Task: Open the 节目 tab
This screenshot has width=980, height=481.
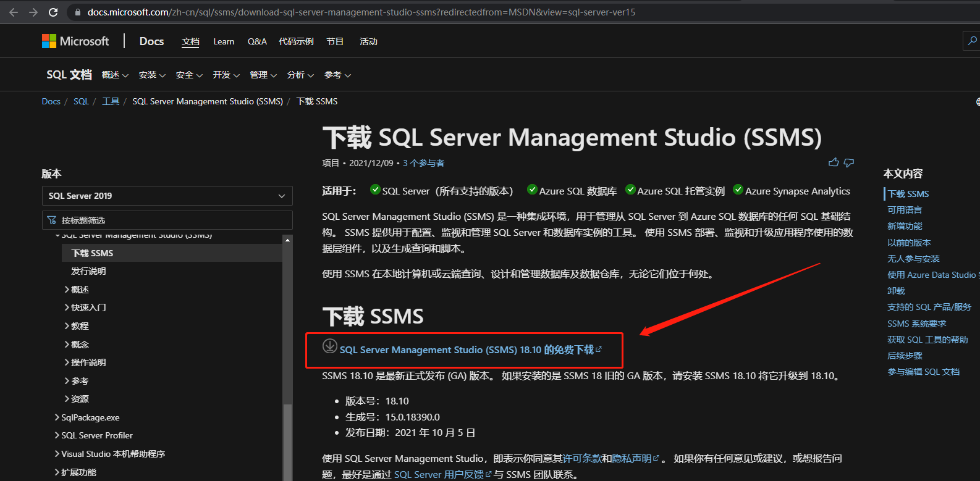Action: tap(335, 41)
